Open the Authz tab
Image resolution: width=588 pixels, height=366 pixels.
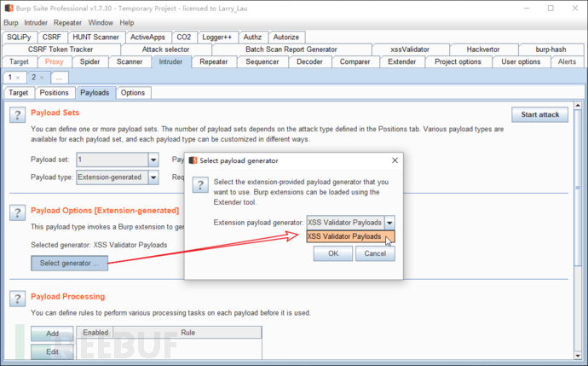(x=252, y=38)
